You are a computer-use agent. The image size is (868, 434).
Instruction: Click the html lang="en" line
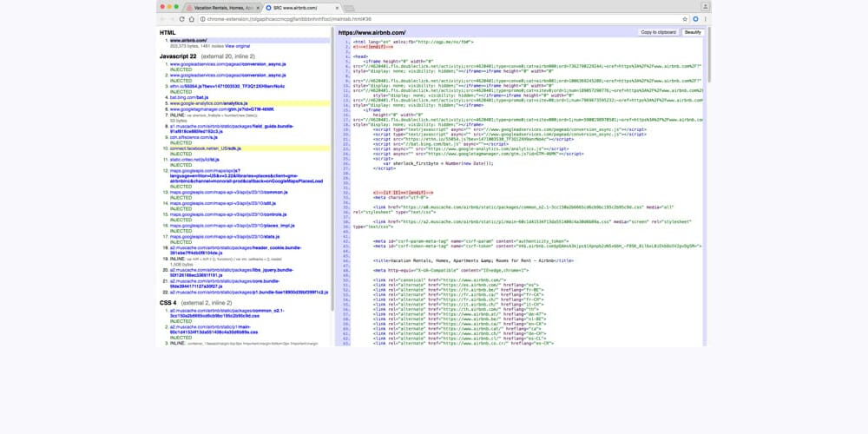(413, 42)
